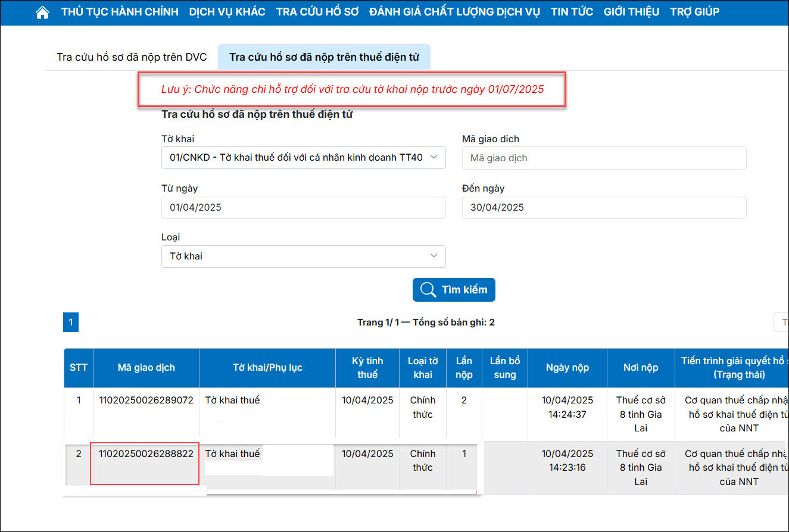789x532 pixels.
Task: Select the thuế điện tử lookup tab
Action: click(324, 57)
